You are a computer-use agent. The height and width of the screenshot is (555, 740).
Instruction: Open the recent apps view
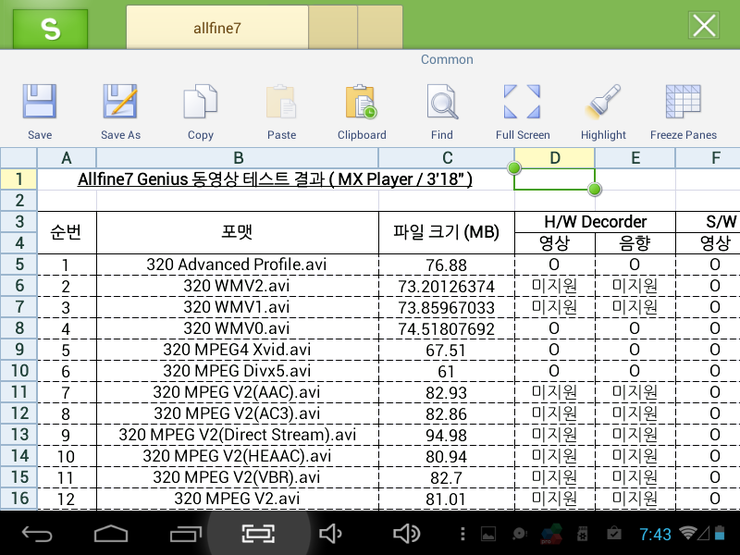(x=185, y=534)
